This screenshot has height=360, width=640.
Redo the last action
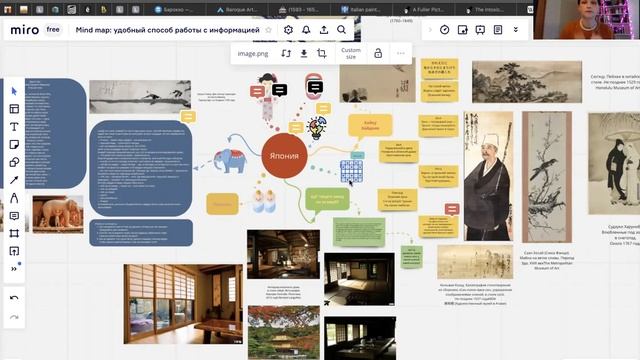tap(14, 317)
